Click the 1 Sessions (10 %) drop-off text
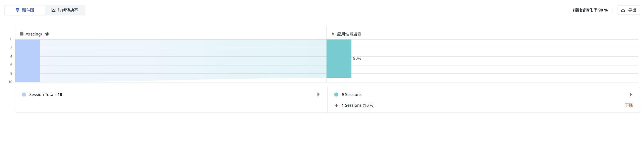Image resolution: width=644 pixels, height=150 pixels. (358, 105)
